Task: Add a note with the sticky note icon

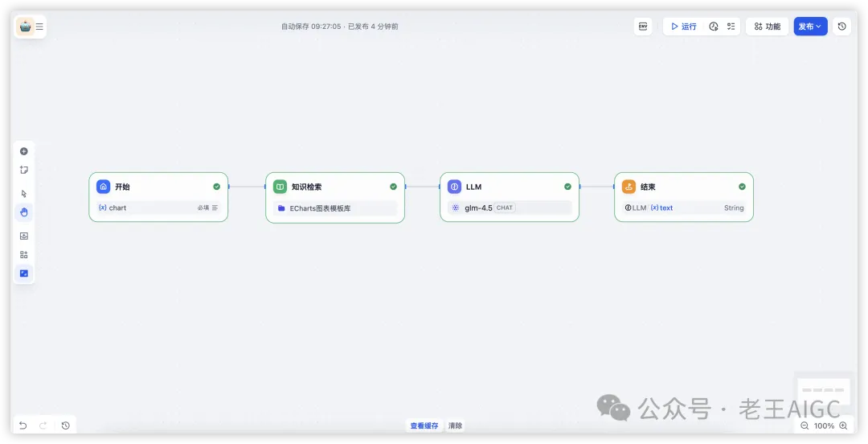Action: [x=24, y=171]
